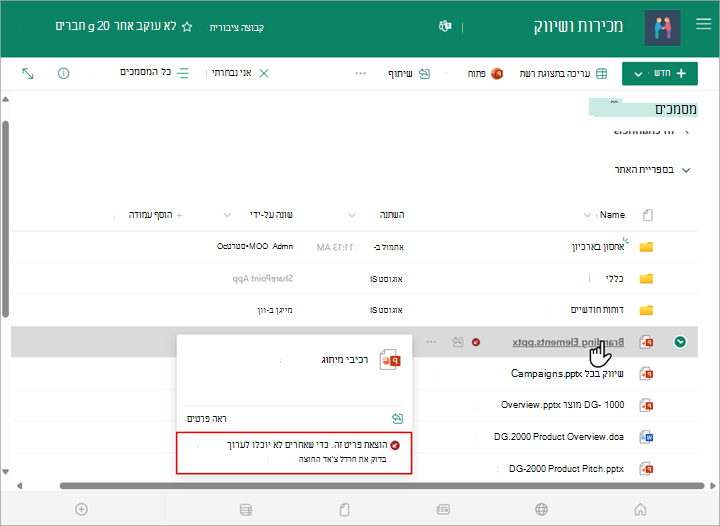Clear selection with the X icon

click(x=264, y=73)
